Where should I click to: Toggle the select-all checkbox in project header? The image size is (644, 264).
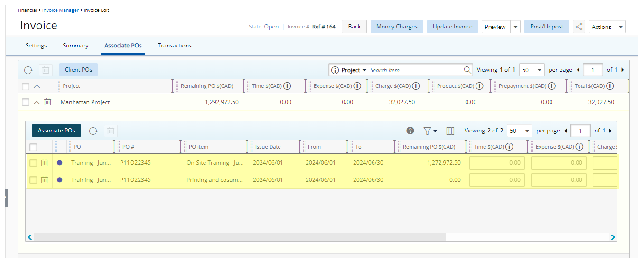[26, 86]
